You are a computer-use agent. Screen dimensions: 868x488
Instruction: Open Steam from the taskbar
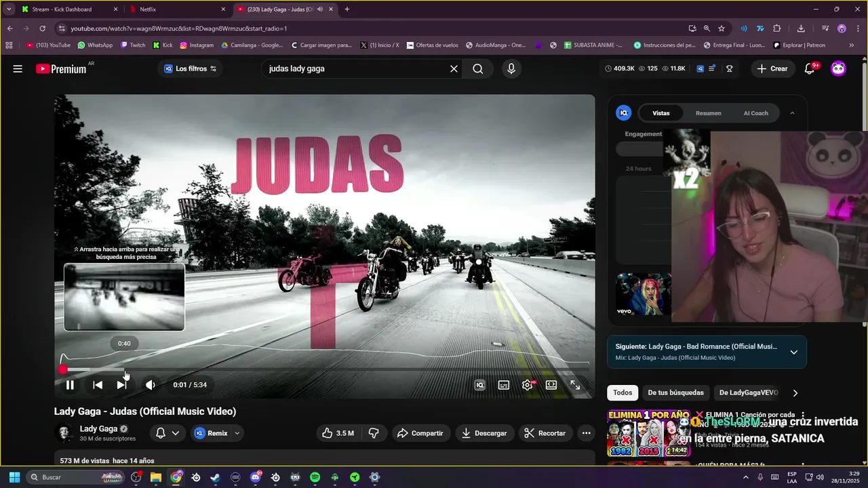coord(216,477)
